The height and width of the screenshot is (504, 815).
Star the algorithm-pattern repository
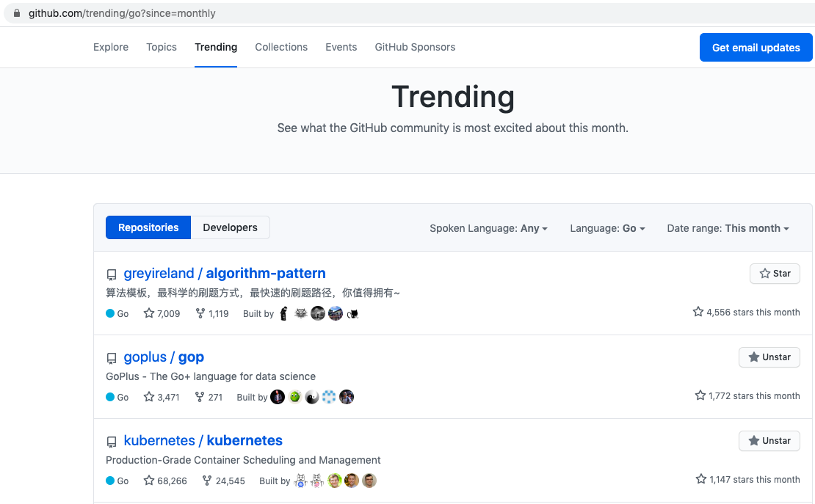click(775, 274)
